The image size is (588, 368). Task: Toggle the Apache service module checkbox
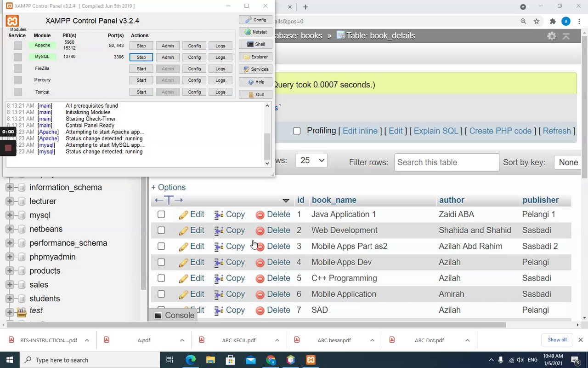[x=18, y=46]
